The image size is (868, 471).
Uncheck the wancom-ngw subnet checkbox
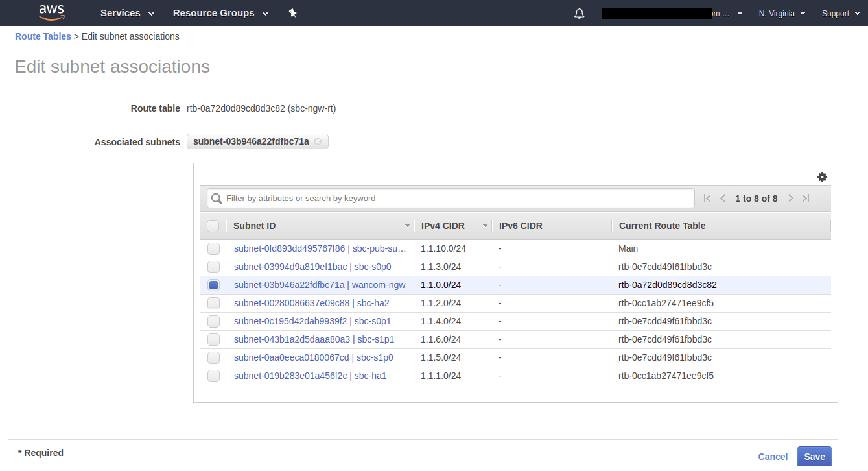pyautogui.click(x=213, y=284)
